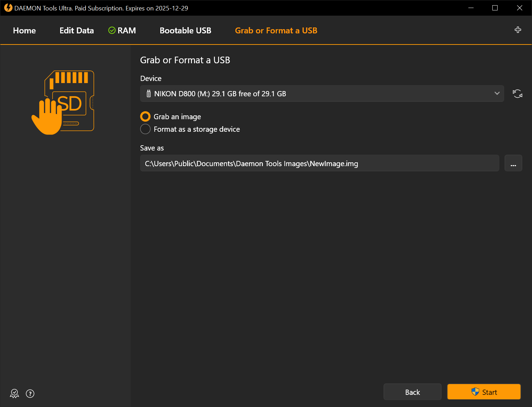Click the SD card hand illustration
This screenshot has height=407, width=532.
pos(65,101)
